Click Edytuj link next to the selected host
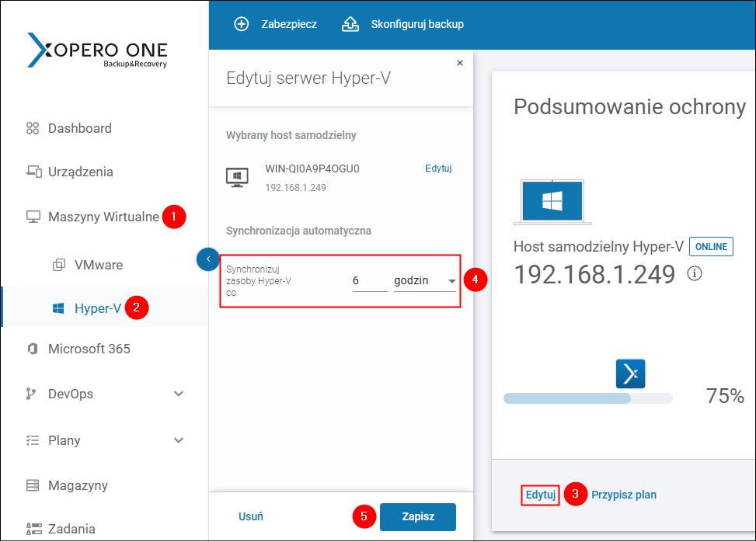756x542 pixels. tap(438, 169)
